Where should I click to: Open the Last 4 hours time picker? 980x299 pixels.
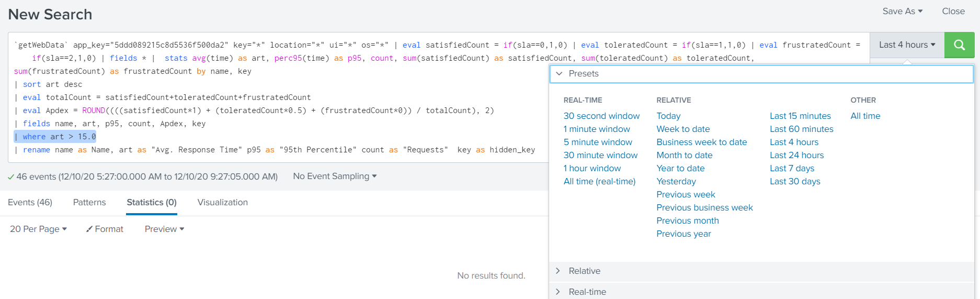(x=907, y=45)
